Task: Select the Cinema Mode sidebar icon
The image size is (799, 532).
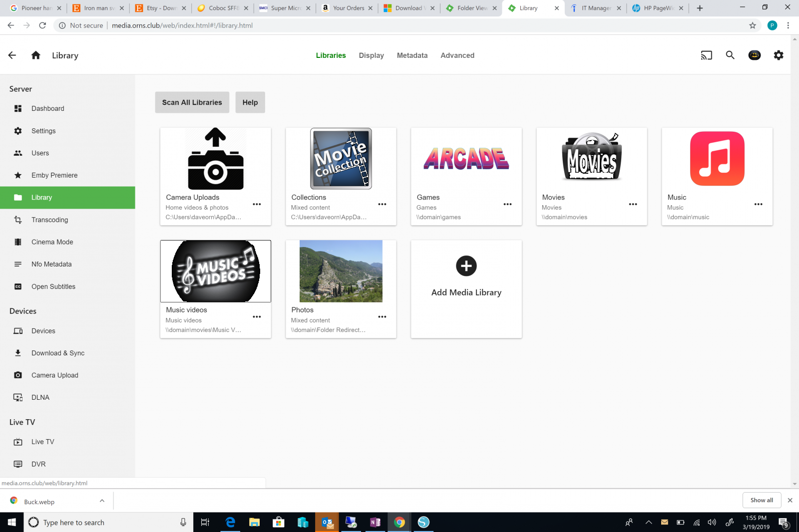Action: point(18,242)
